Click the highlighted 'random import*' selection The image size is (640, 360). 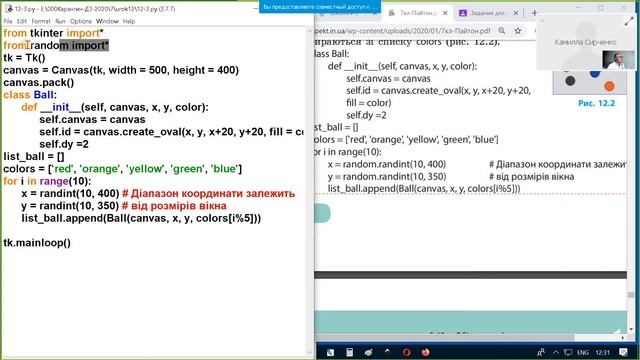click(x=84, y=45)
